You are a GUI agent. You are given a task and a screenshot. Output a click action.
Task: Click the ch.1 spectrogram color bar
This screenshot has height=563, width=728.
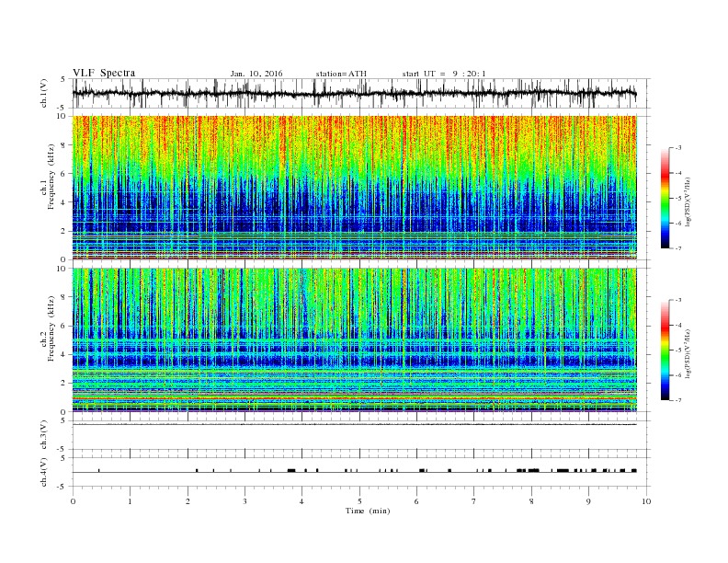coord(665,198)
